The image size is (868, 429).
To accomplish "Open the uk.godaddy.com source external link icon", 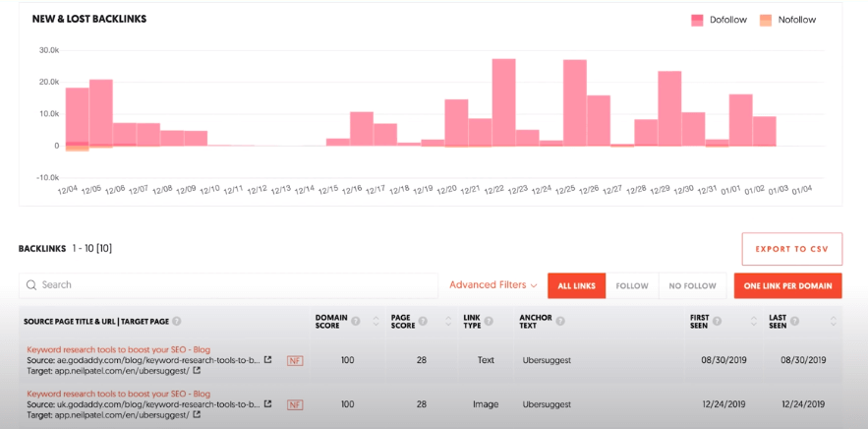I will [268, 403].
